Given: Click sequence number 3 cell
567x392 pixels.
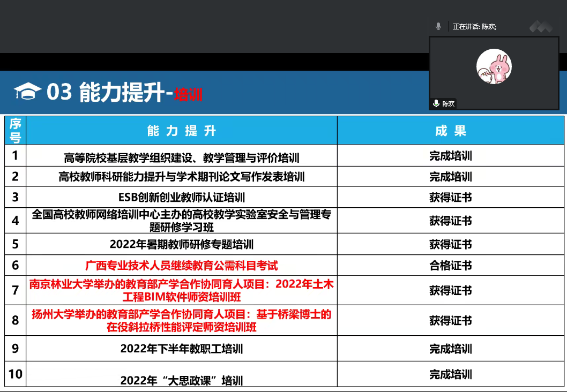Looking at the screenshot, I should tap(15, 197).
